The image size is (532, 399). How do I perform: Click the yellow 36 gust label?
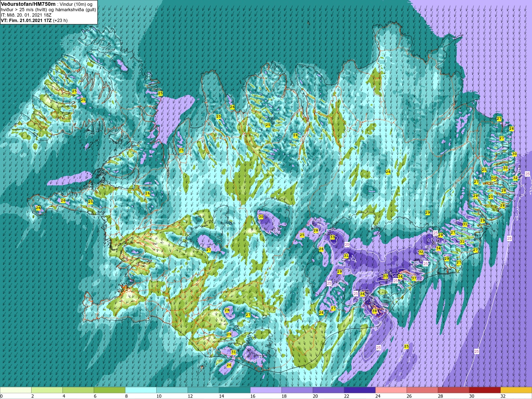(362, 294)
